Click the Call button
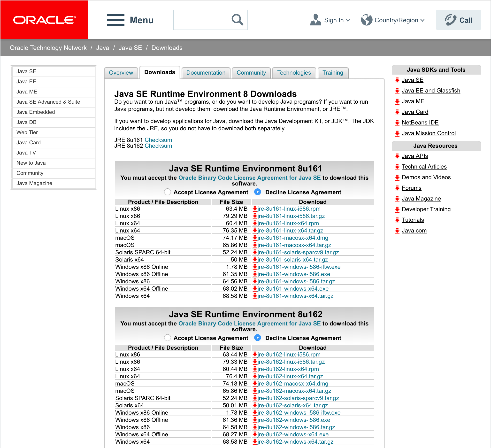 pyautogui.click(x=458, y=20)
